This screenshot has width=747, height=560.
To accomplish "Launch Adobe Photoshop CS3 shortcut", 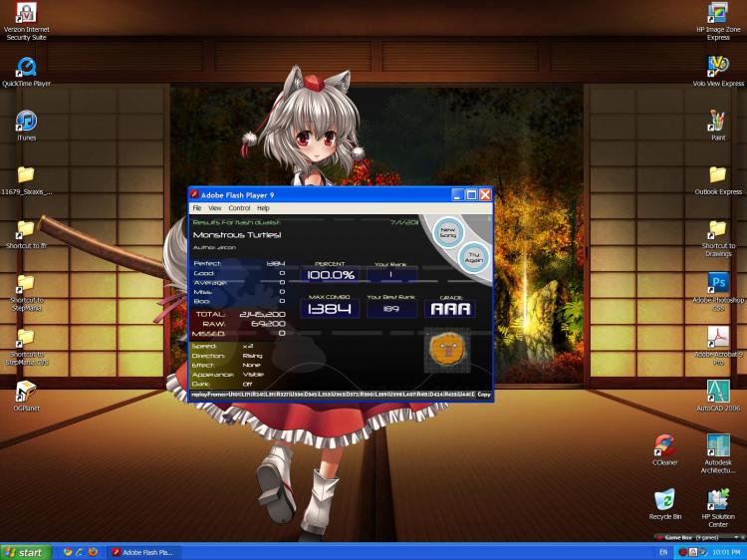I will click(x=718, y=292).
